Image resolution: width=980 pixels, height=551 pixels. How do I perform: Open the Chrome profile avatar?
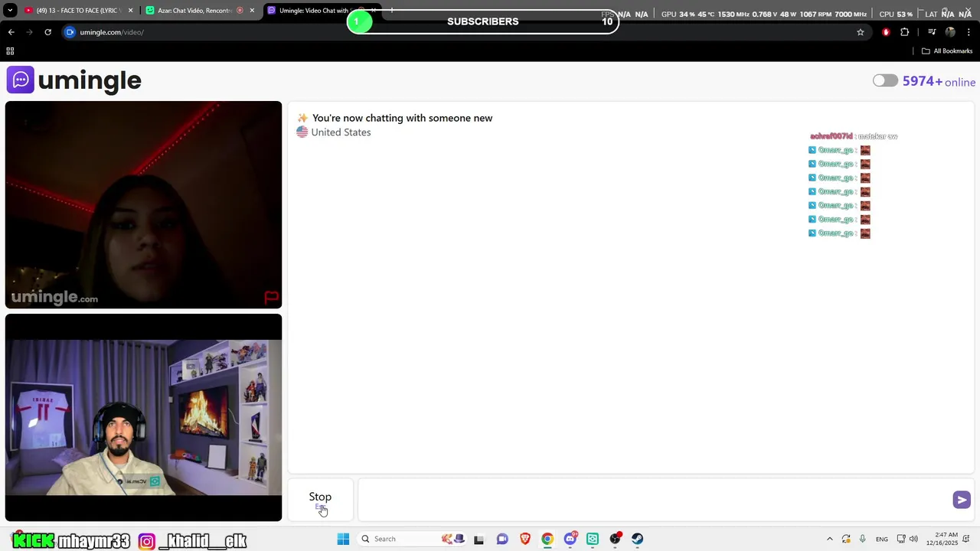pyautogui.click(x=950, y=32)
